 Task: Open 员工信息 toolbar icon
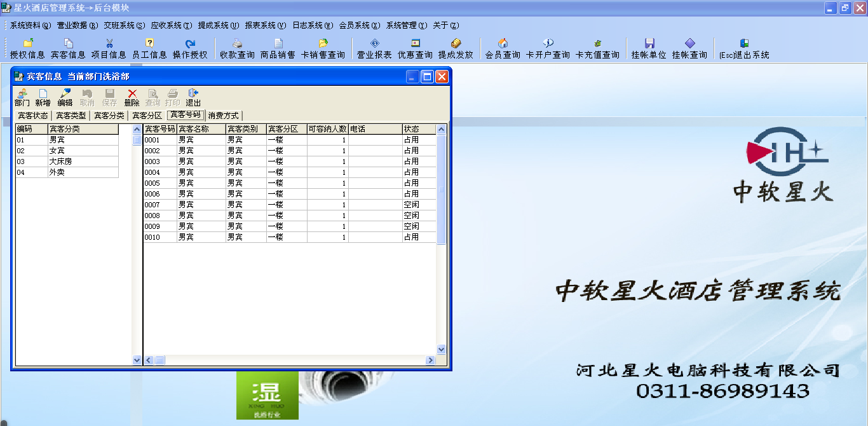point(149,49)
